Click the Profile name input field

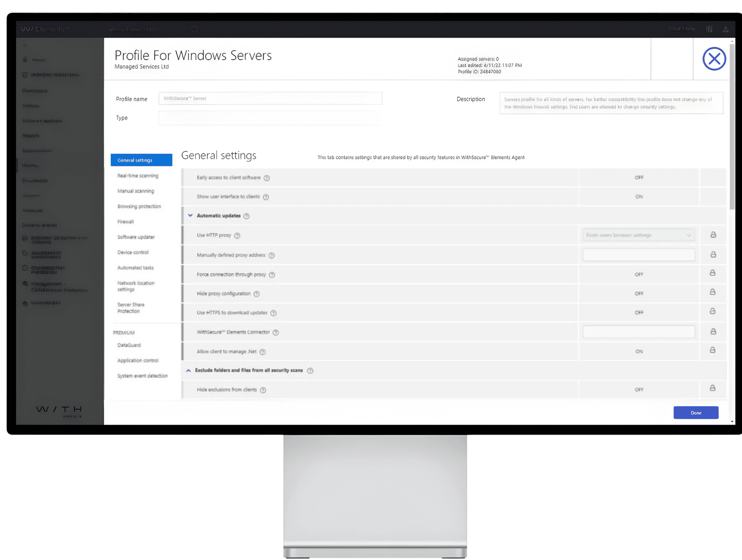(x=270, y=98)
